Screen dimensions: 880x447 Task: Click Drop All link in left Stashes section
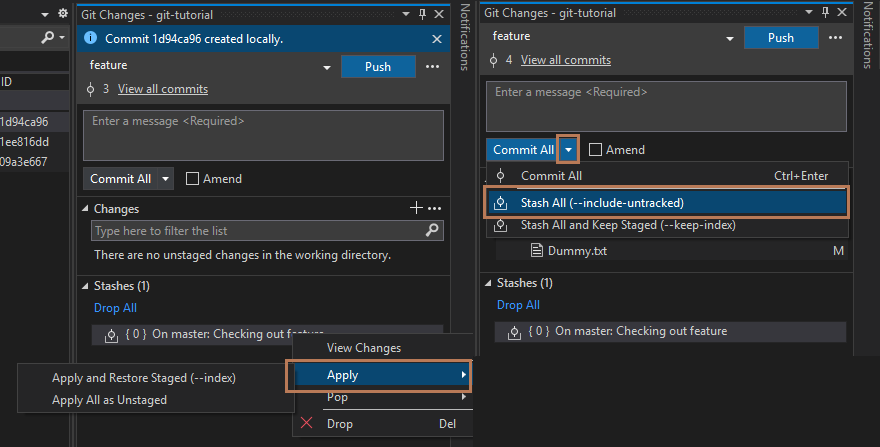(115, 308)
